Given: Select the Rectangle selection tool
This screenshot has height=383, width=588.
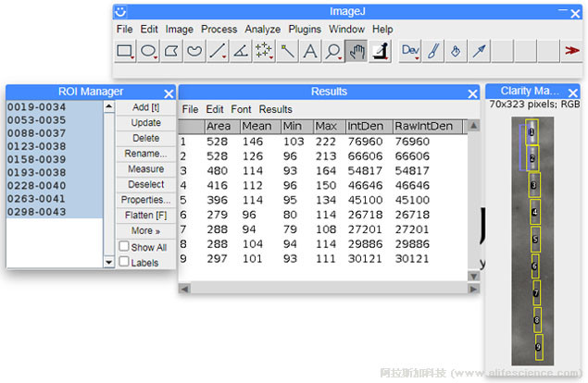Looking at the screenshot, I should pos(125,52).
